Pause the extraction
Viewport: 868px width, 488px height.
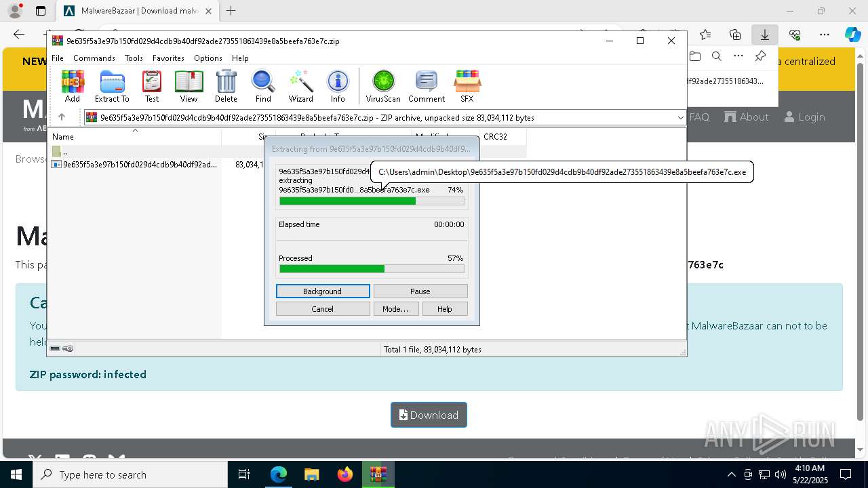[420, 291]
